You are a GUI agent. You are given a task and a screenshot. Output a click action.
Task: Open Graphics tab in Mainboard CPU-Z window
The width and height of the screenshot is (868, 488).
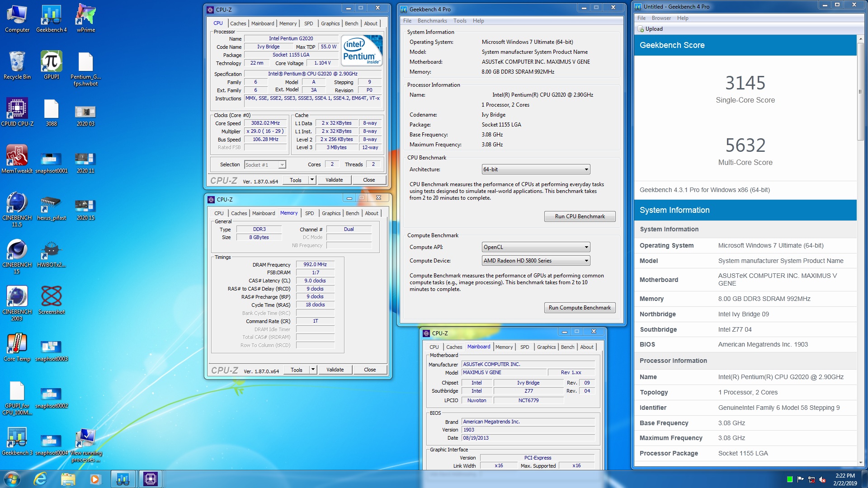(547, 347)
